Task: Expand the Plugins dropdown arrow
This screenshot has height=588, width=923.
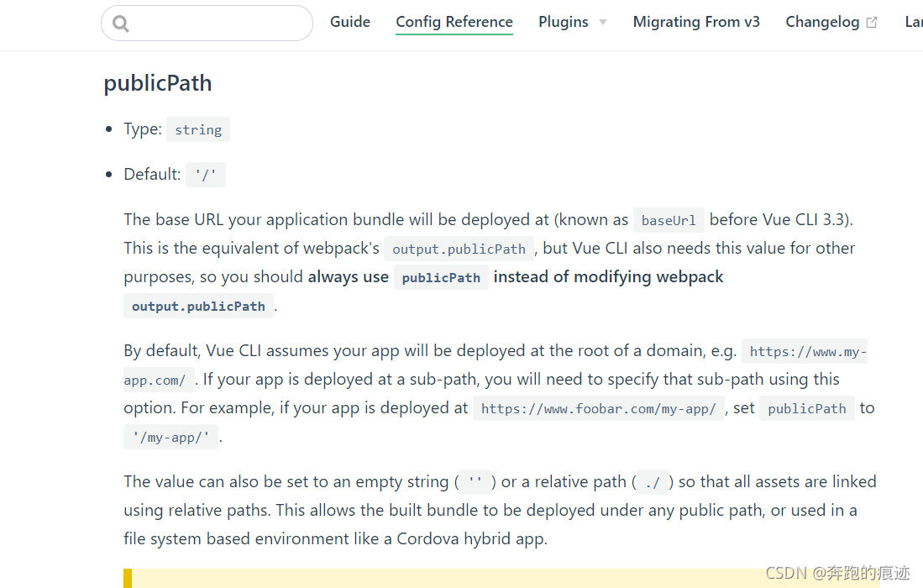Action: pos(603,23)
